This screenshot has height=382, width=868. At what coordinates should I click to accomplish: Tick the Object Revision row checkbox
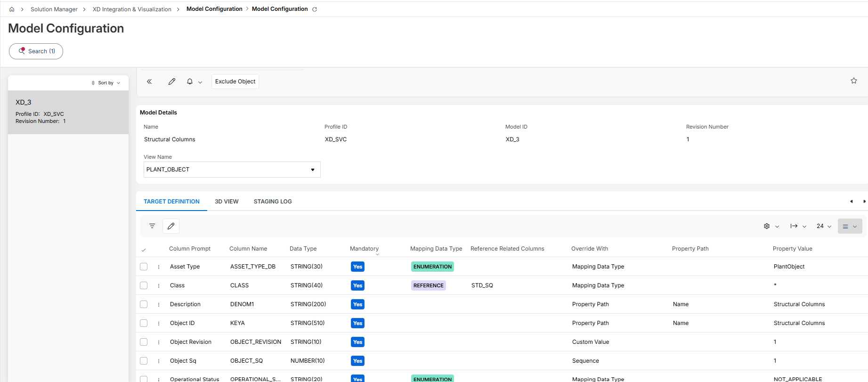(144, 342)
